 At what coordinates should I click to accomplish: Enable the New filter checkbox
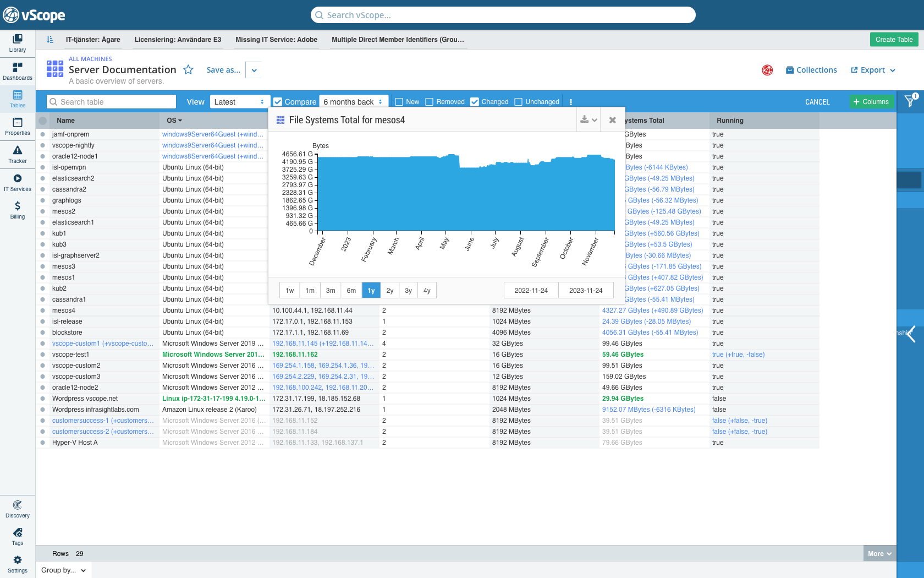click(399, 102)
